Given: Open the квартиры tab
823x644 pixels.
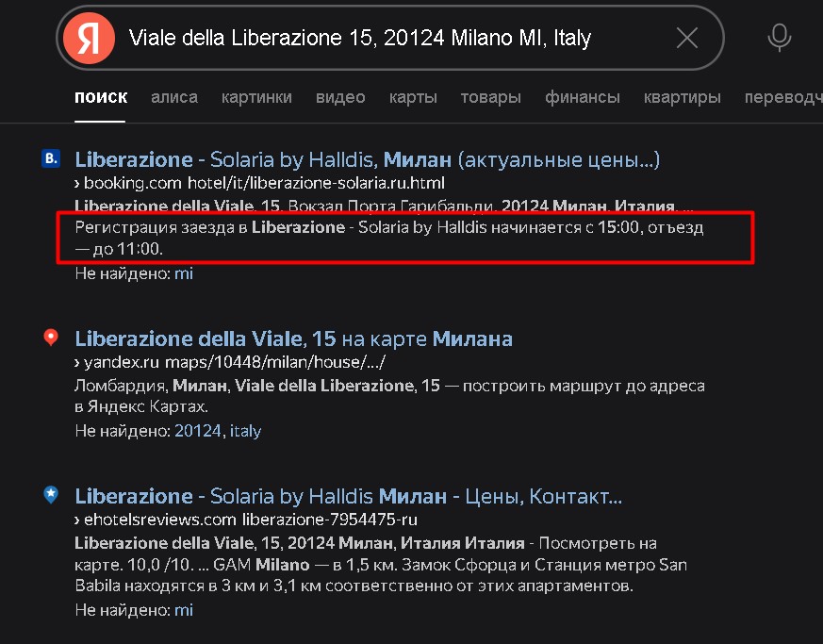Looking at the screenshot, I should click(x=683, y=97).
